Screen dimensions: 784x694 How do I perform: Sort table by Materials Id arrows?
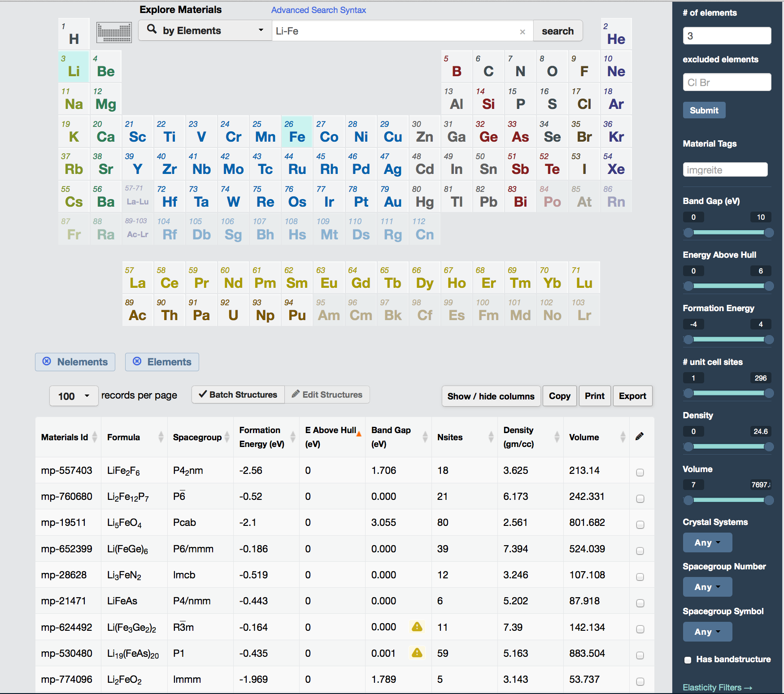[95, 437]
